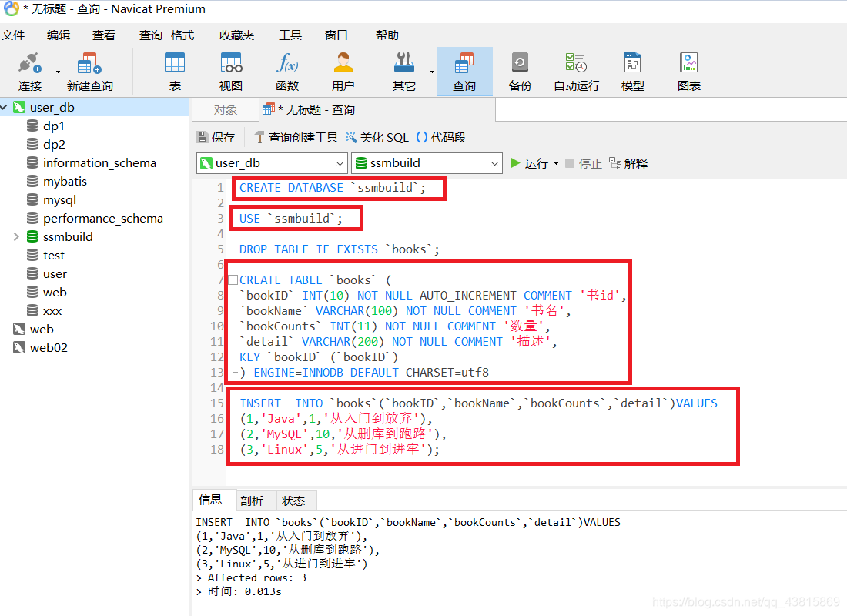
Task: Open the 自动运行 automation section
Action: 577,72
